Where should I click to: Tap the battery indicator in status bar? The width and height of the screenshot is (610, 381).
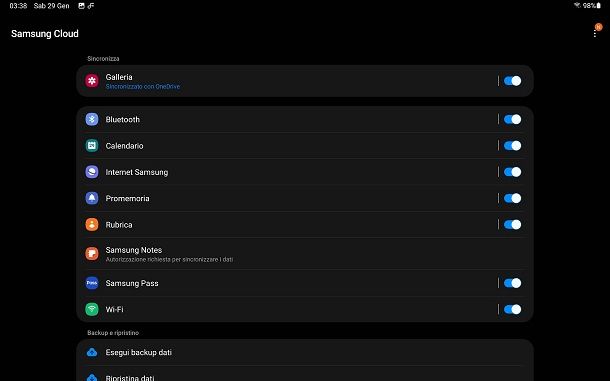click(599, 5)
